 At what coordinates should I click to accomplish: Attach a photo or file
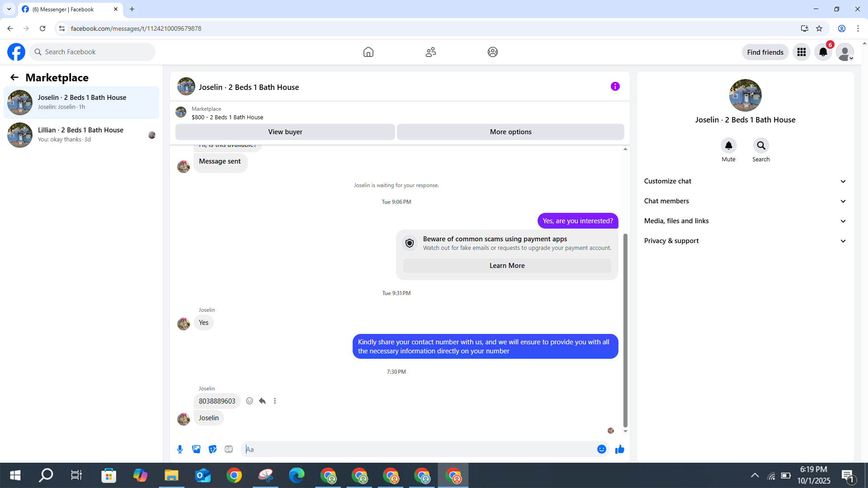pyautogui.click(x=196, y=449)
